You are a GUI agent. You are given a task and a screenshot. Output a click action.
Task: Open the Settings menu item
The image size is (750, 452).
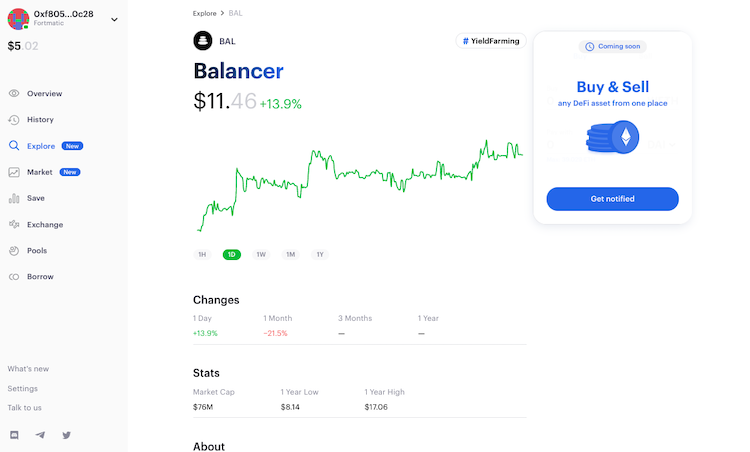pos(22,388)
